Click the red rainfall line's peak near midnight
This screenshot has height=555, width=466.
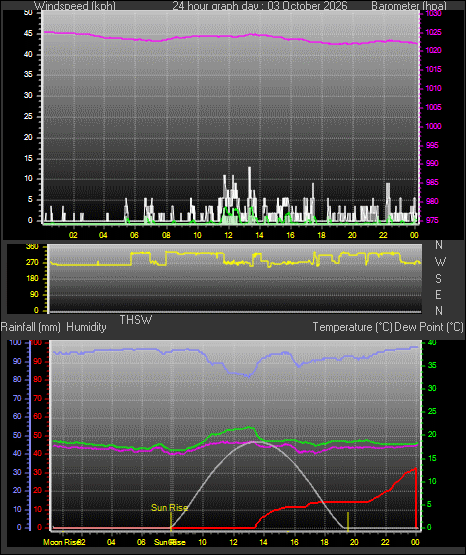point(415,469)
